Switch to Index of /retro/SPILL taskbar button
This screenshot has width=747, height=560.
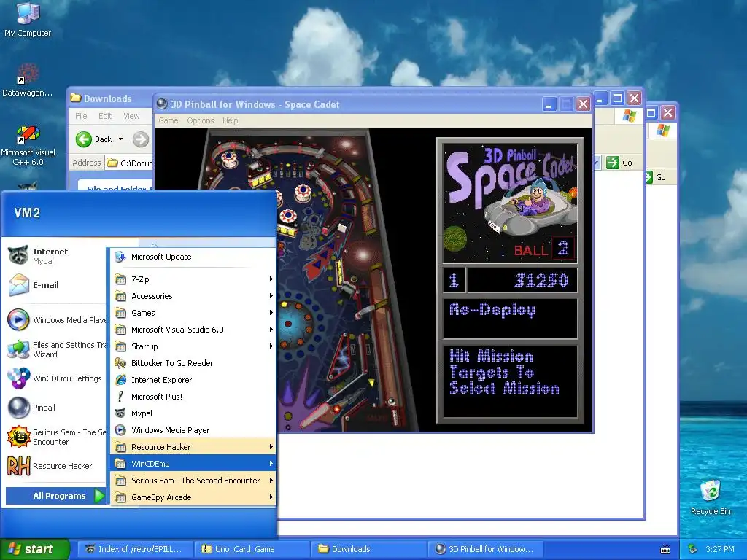pos(135,549)
